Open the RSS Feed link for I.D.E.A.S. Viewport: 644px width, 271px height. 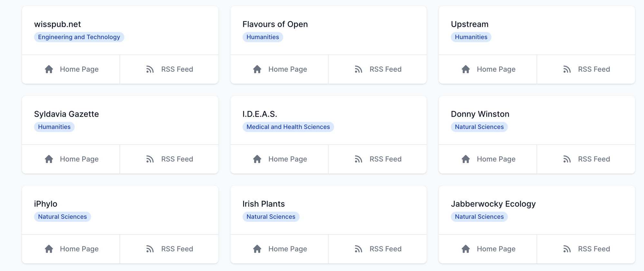click(385, 159)
